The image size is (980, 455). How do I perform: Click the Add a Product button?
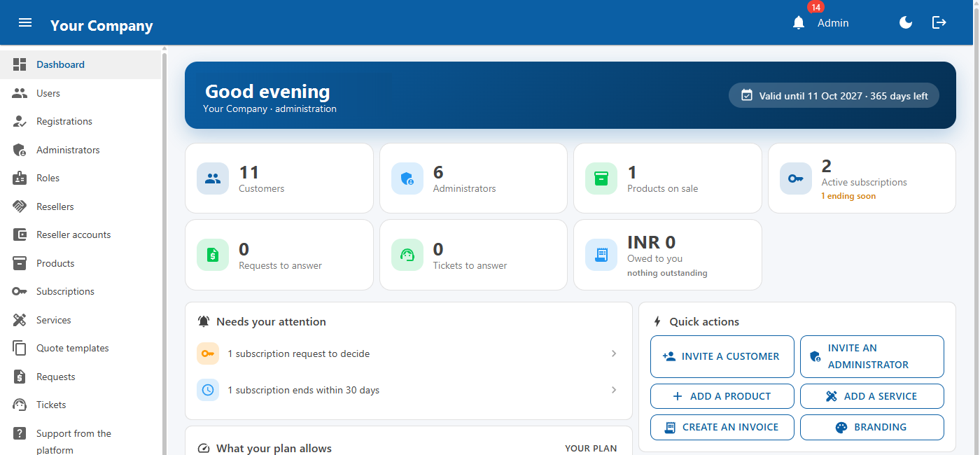[x=722, y=396]
